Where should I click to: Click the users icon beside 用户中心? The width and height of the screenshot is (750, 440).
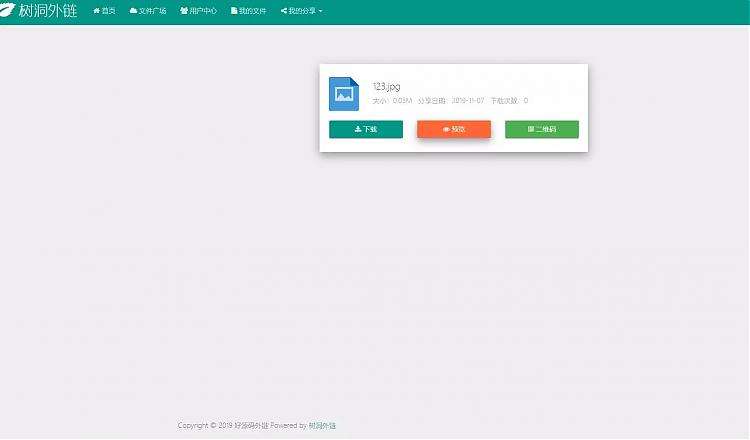tap(184, 11)
